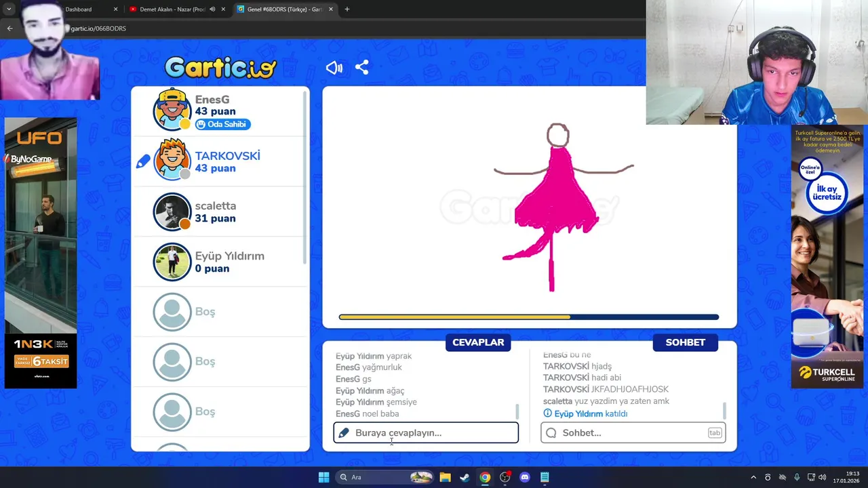This screenshot has width=868, height=488.
Task: Open the Windows Start menu
Action: [323, 477]
